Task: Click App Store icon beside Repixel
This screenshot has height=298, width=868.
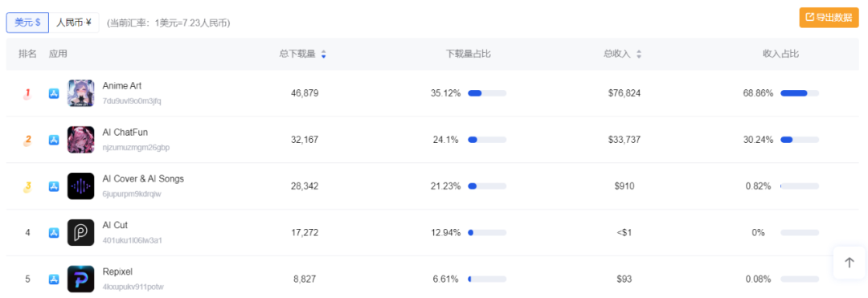Action: (54, 280)
